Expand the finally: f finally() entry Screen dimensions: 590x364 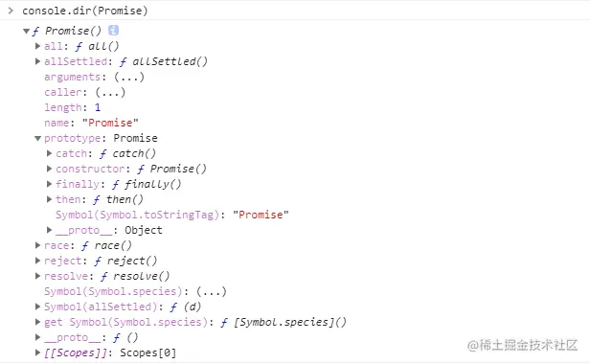pyautogui.click(x=49, y=184)
